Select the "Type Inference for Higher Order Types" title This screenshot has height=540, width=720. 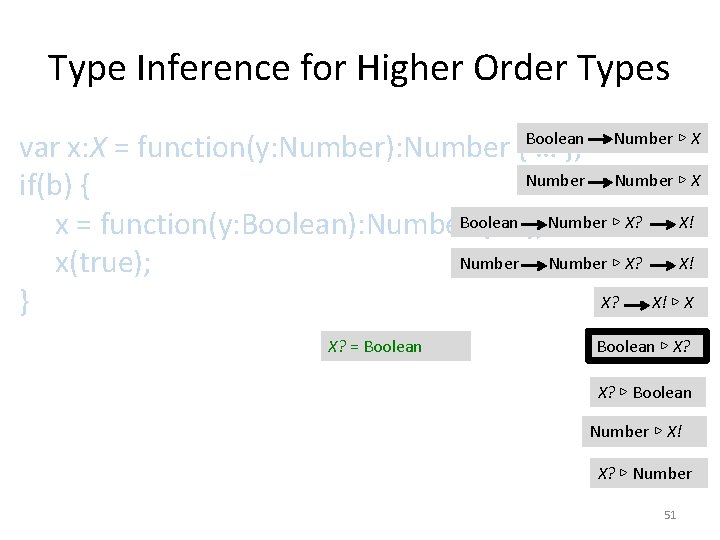tap(359, 68)
